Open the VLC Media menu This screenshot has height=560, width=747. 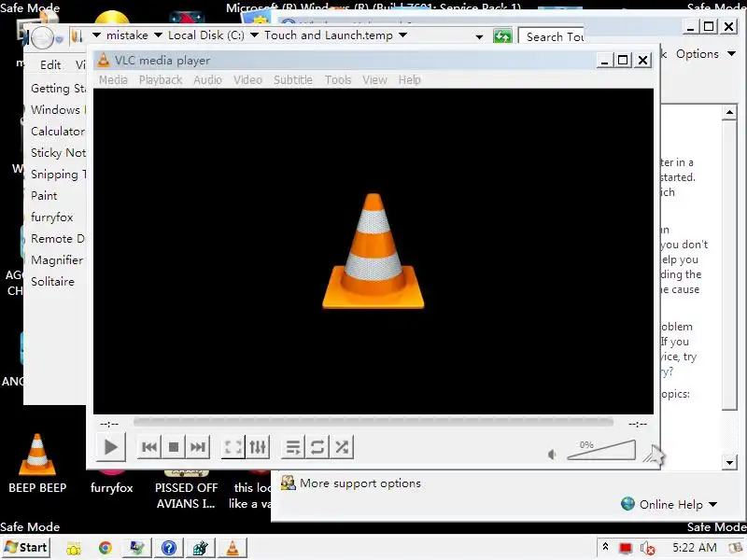(x=113, y=80)
